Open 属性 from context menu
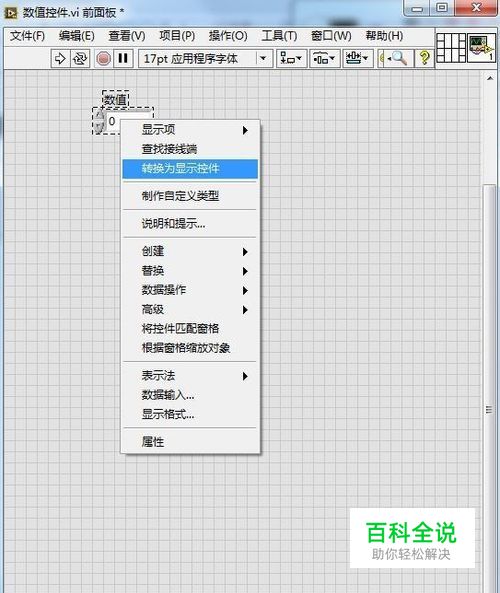 click(x=190, y=442)
